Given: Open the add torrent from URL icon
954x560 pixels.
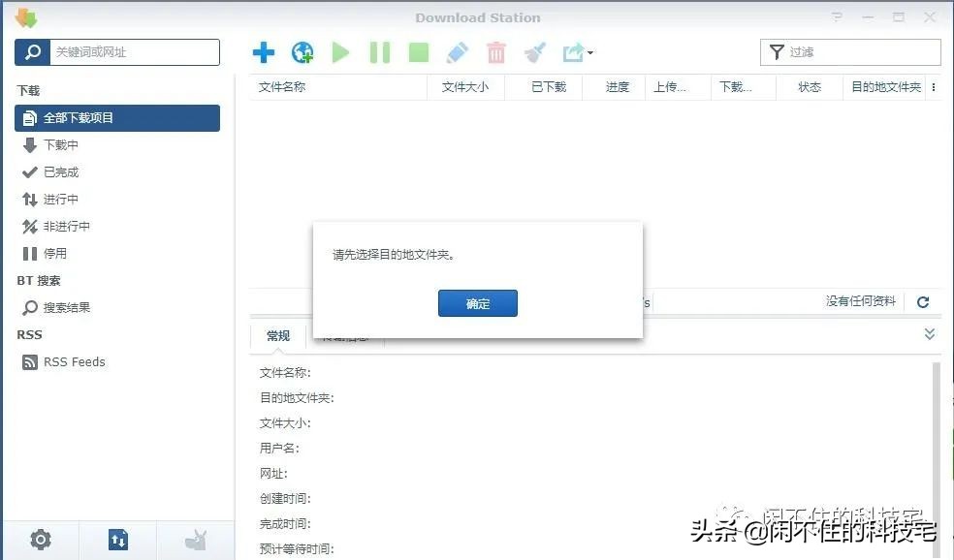Looking at the screenshot, I should (x=302, y=52).
